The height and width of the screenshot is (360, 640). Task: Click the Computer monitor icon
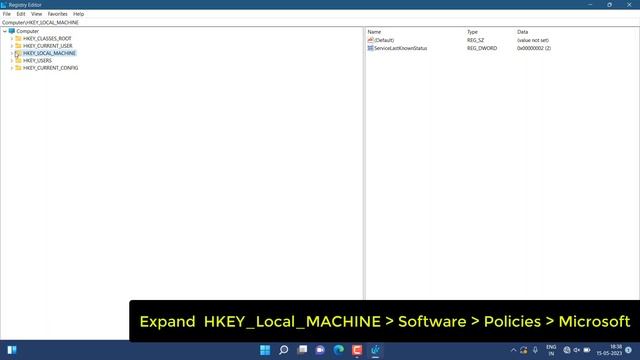pos(12,31)
